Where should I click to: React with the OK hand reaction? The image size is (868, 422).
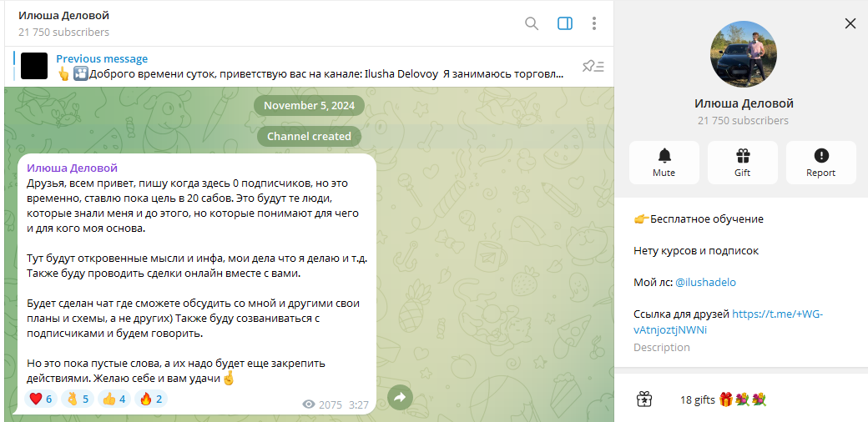click(78, 399)
